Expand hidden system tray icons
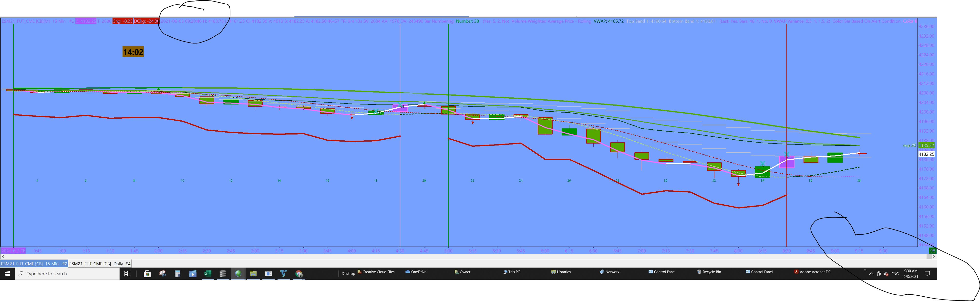980x301 pixels. click(x=871, y=274)
